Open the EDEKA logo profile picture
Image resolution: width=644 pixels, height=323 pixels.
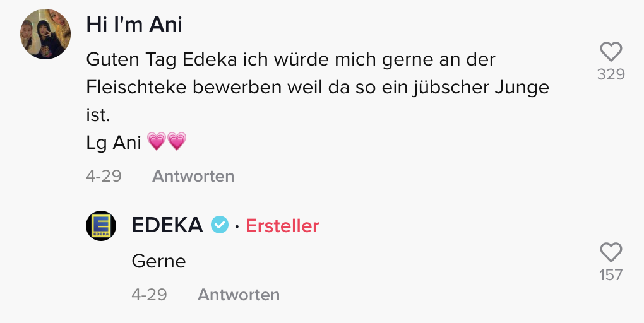101,225
